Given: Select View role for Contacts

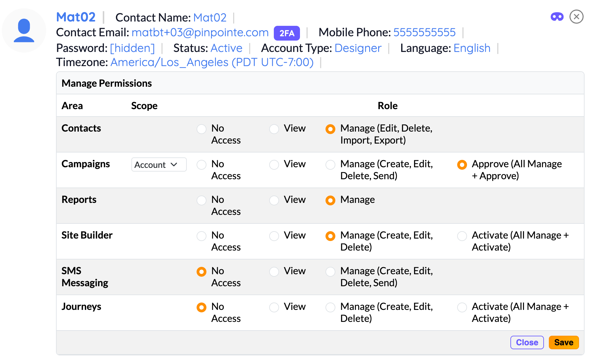Looking at the screenshot, I should point(274,129).
